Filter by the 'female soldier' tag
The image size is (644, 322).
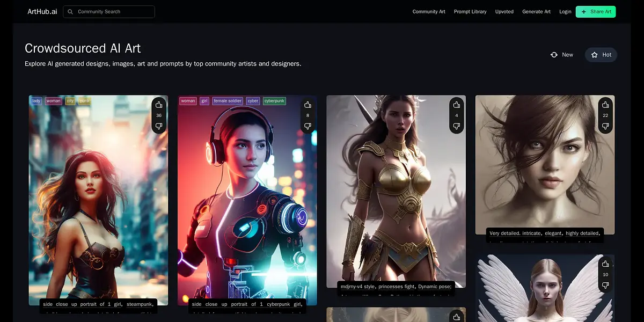(227, 101)
